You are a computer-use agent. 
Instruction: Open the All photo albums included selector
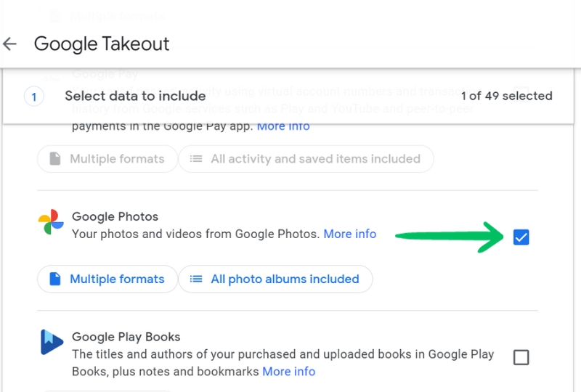[x=275, y=279]
